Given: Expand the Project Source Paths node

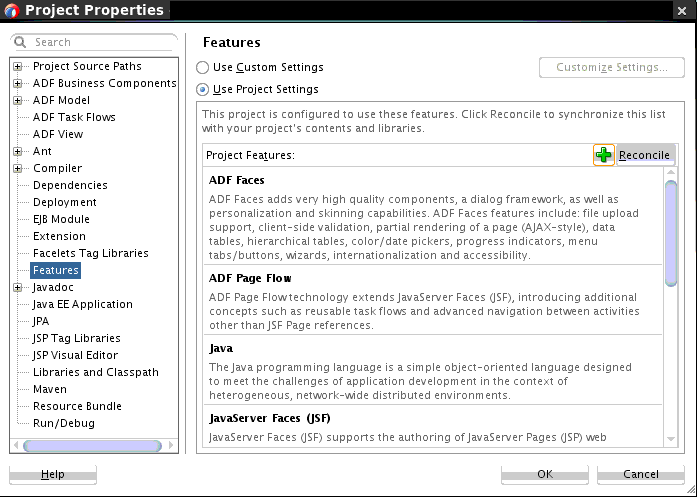Looking at the screenshot, I should click(x=17, y=67).
